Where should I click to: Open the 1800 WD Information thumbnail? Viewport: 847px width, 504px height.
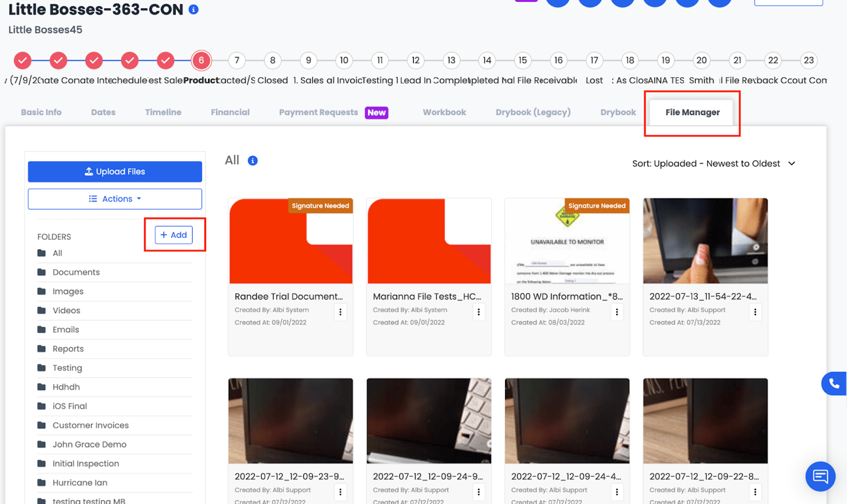(x=567, y=241)
